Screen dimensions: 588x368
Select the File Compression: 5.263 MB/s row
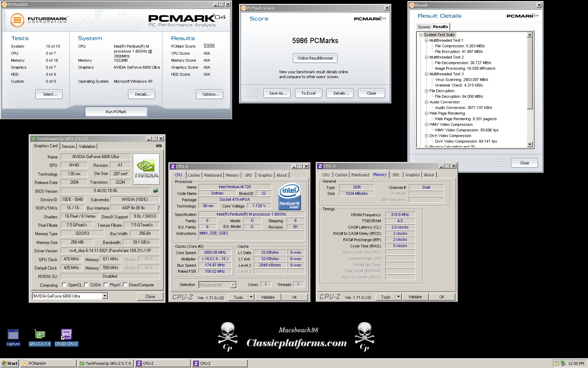(x=460, y=46)
